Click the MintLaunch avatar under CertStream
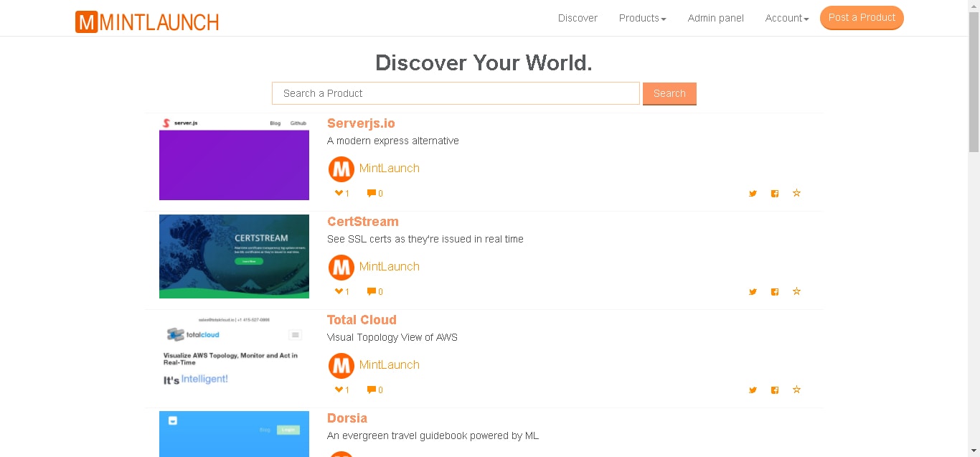The image size is (980, 457). tap(341, 268)
